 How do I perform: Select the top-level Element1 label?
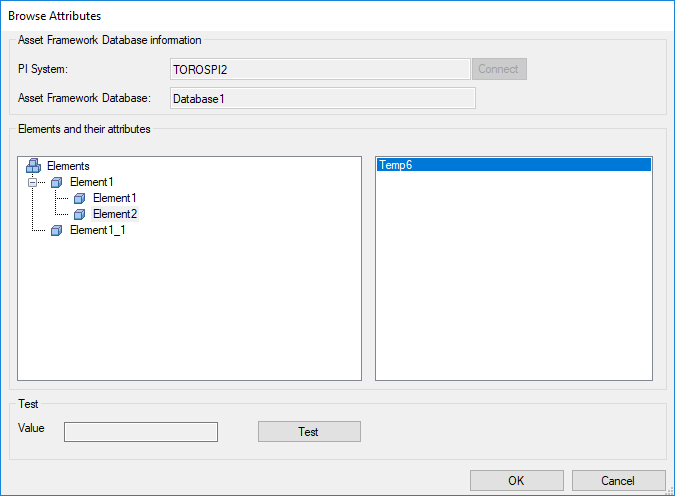91,182
